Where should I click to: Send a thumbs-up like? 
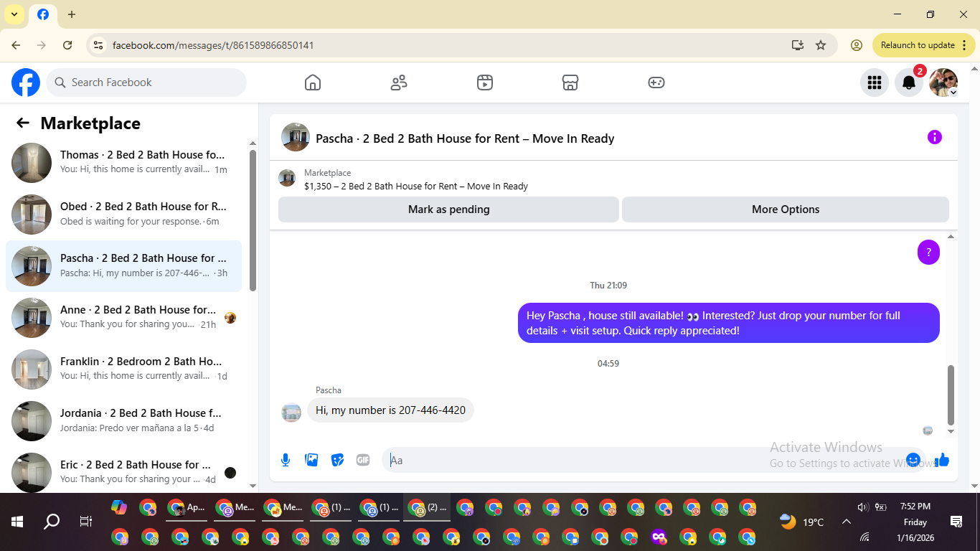[942, 460]
